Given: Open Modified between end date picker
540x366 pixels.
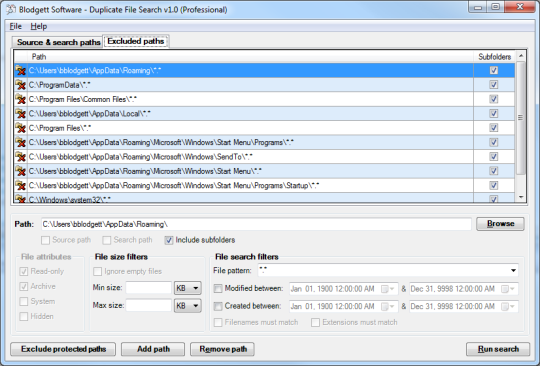Looking at the screenshot, I should tap(508, 289).
